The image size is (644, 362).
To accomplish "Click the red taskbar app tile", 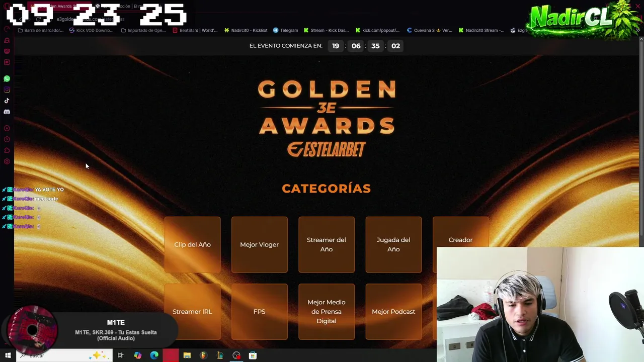I will [x=171, y=355].
